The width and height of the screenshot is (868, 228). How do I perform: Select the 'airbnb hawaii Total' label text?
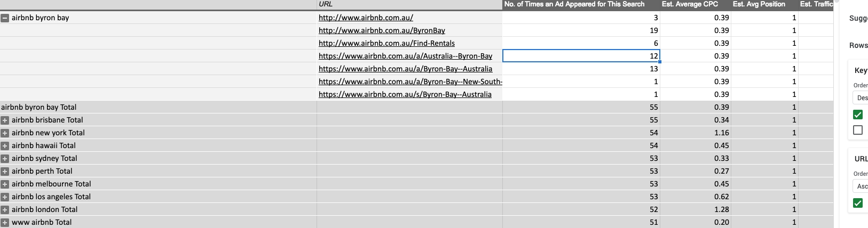click(x=44, y=145)
